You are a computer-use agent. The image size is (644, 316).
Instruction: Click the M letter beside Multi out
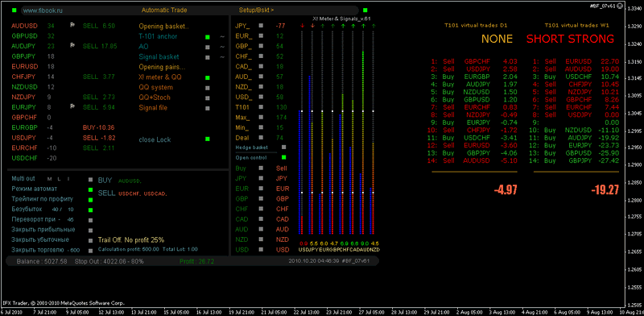pos(49,179)
